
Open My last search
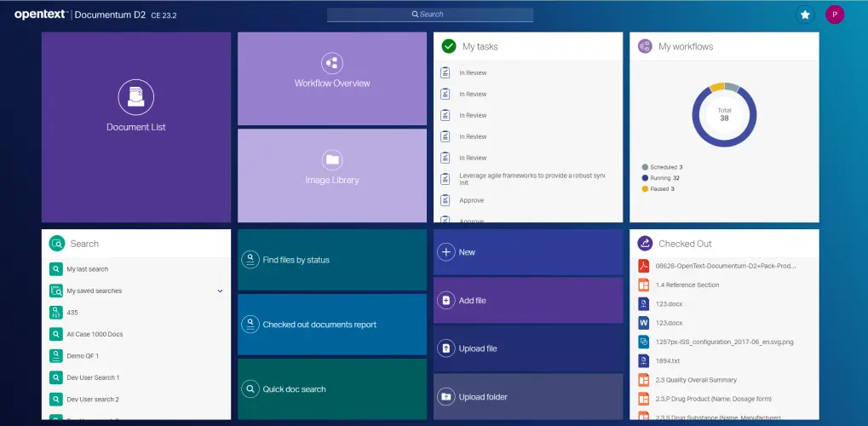[88, 269]
